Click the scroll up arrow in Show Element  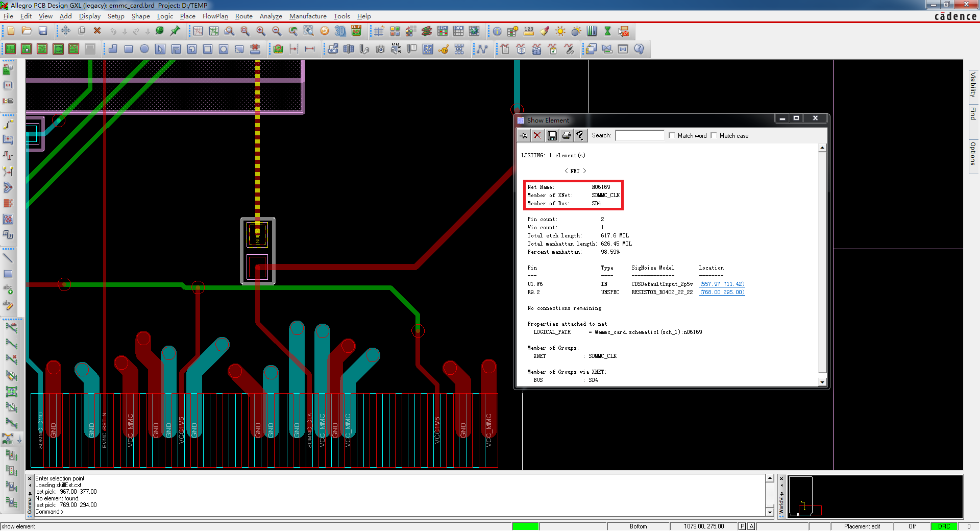822,148
